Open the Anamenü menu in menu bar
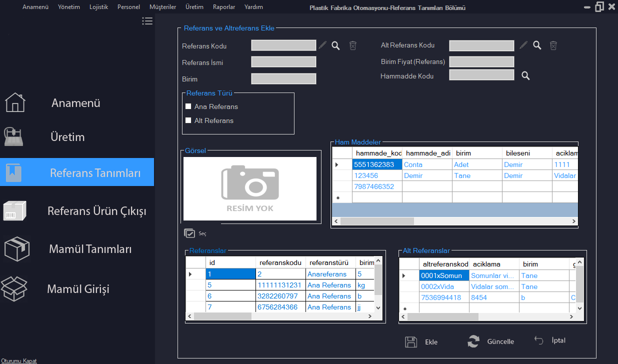 click(35, 7)
